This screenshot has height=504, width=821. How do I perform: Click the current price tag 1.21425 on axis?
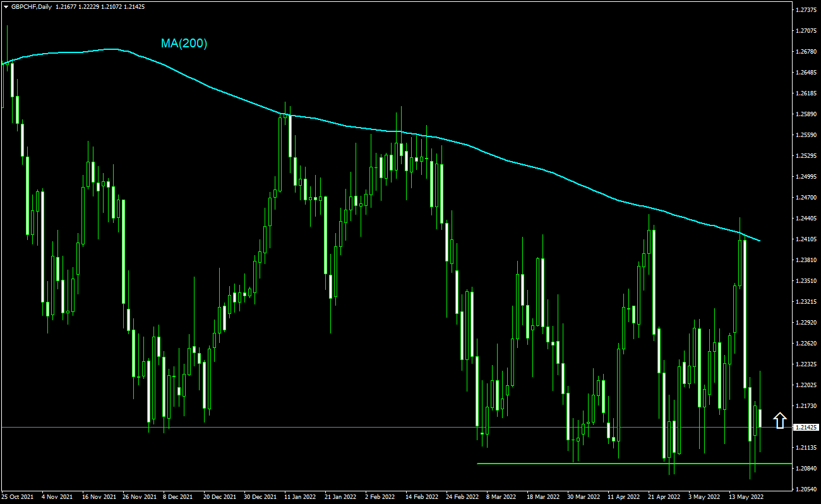[806, 428]
